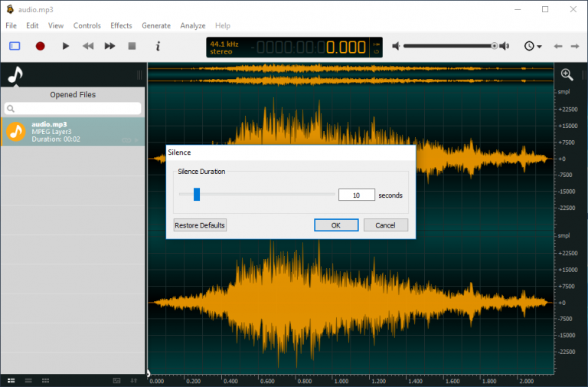Open the Generate menu

click(x=156, y=25)
